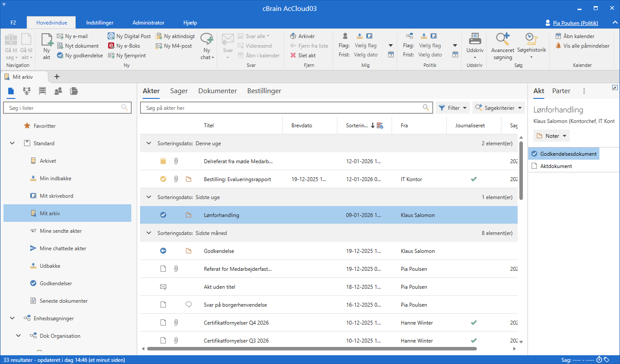Switch to the Parter tab
This screenshot has width=620, height=364.
(x=561, y=91)
